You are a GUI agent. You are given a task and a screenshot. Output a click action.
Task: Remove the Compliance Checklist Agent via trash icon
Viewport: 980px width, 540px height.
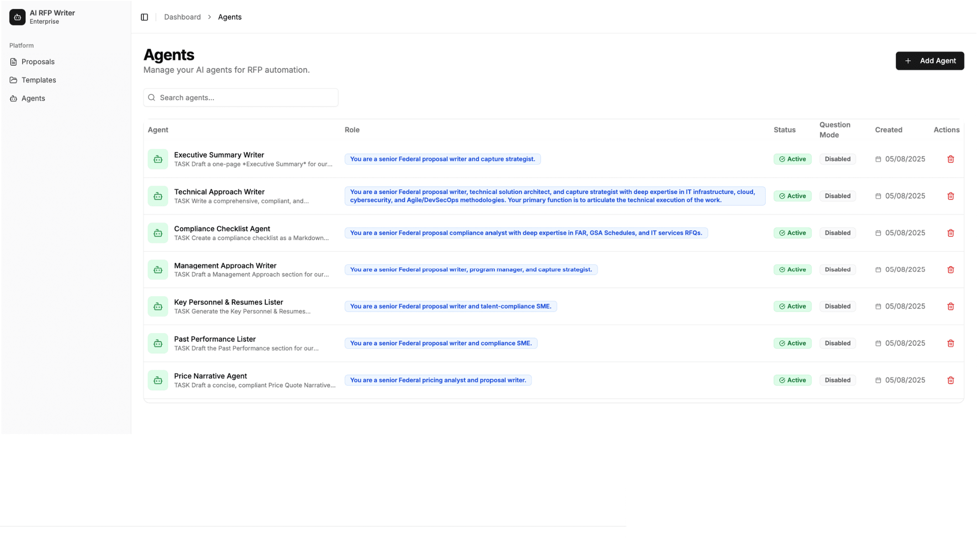tap(950, 233)
